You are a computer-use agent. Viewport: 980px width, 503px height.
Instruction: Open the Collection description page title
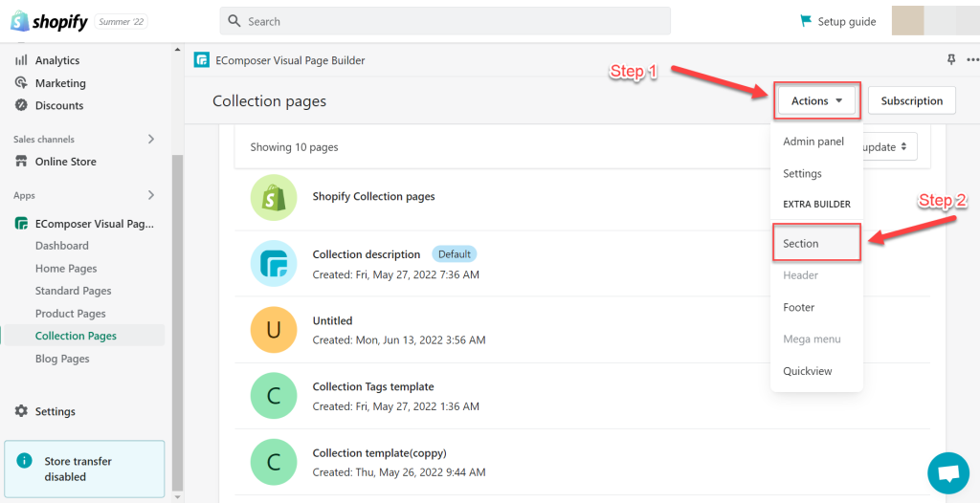click(367, 254)
